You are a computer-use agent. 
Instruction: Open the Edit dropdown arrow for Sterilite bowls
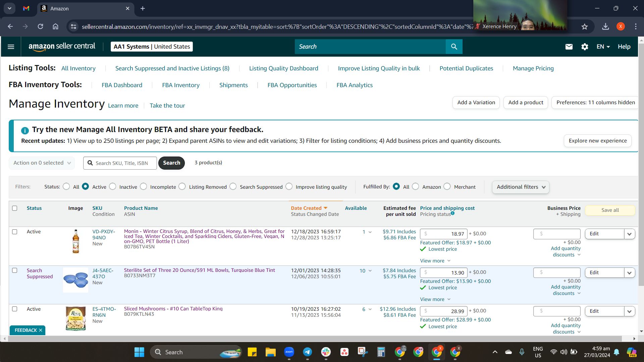coord(630,273)
